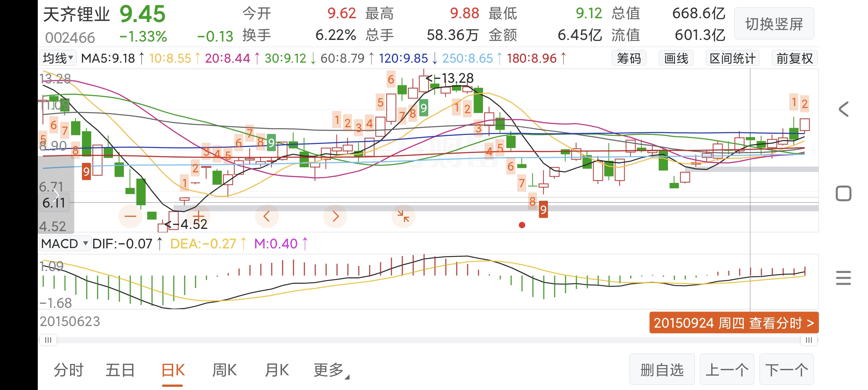Activate 画线 drawing tool
The image size is (868, 390).
(676, 59)
